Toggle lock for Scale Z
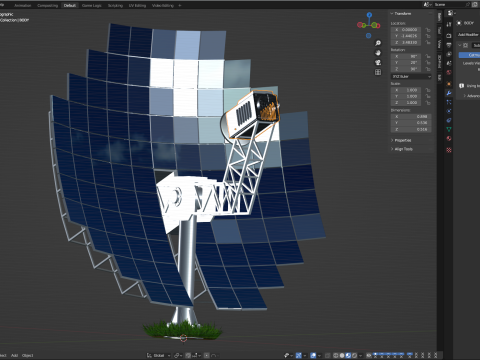The image size is (480, 360). [428, 103]
